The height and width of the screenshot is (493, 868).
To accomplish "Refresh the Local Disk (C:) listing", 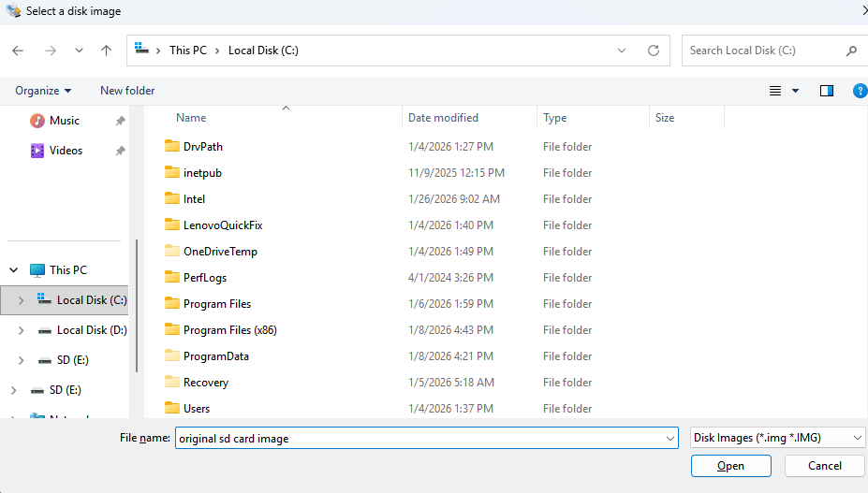I will tap(654, 51).
